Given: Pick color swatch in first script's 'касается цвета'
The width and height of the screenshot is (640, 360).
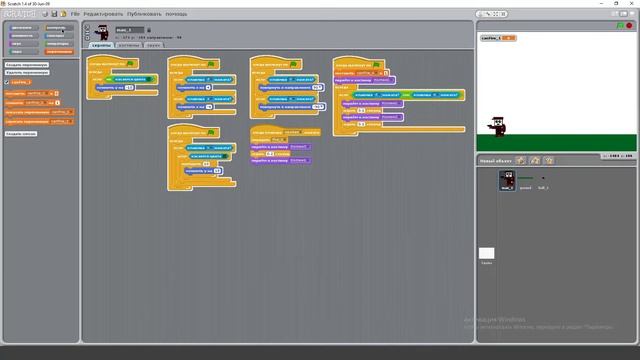Looking at the screenshot, I should tap(149, 80).
